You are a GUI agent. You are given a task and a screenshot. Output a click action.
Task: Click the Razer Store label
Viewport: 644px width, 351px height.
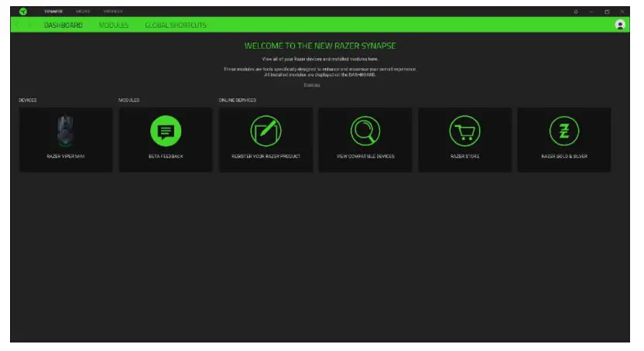coord(464,156)
